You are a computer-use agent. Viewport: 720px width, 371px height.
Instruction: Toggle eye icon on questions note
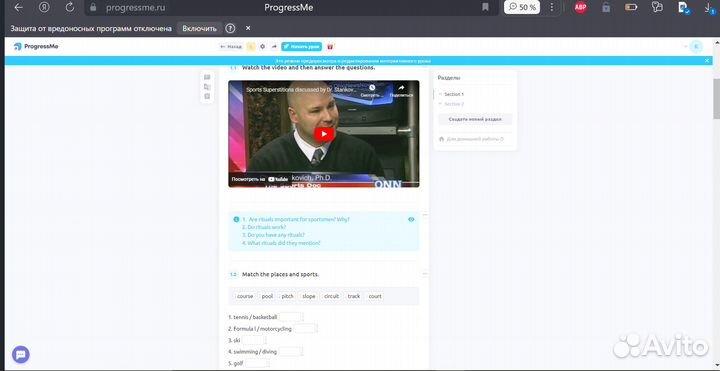411,219
